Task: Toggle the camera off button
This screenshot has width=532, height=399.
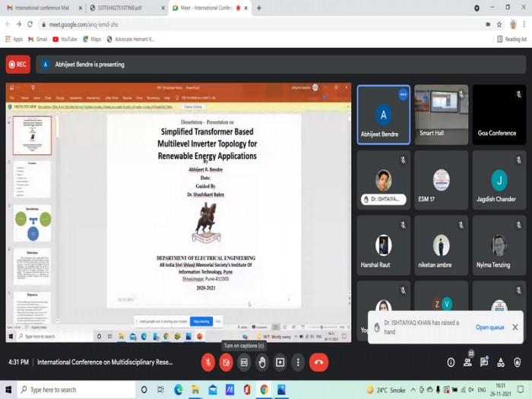Action: pos(226,363)
